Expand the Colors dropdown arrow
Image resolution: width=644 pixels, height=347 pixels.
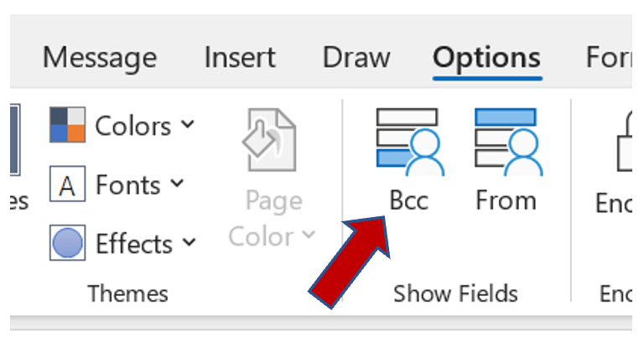(x=188, y=124)
